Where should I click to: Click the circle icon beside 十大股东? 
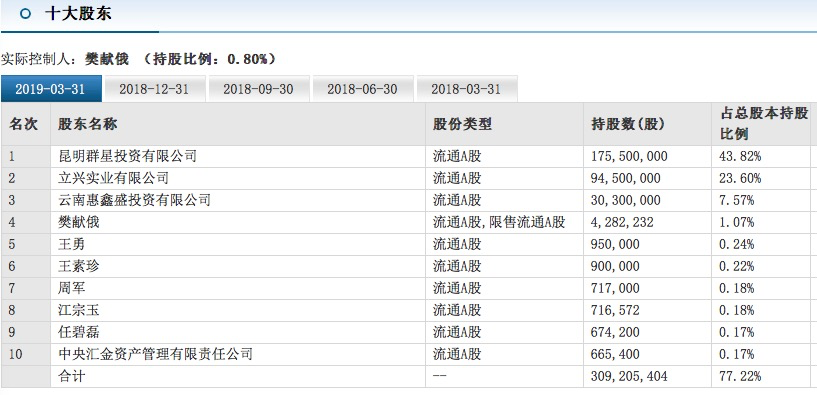tap(25, 14)
